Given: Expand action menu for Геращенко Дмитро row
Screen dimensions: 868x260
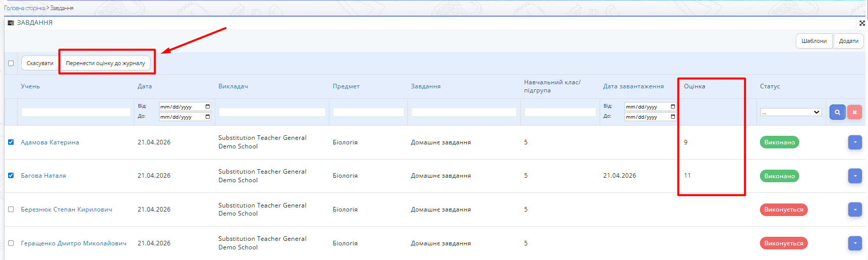Looking at the screenshot, I should pos(854,243).
